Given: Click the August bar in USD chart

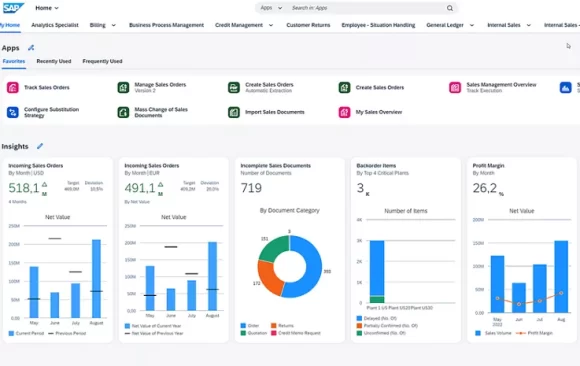Looking at the screenshot, I should coord(96,279).
